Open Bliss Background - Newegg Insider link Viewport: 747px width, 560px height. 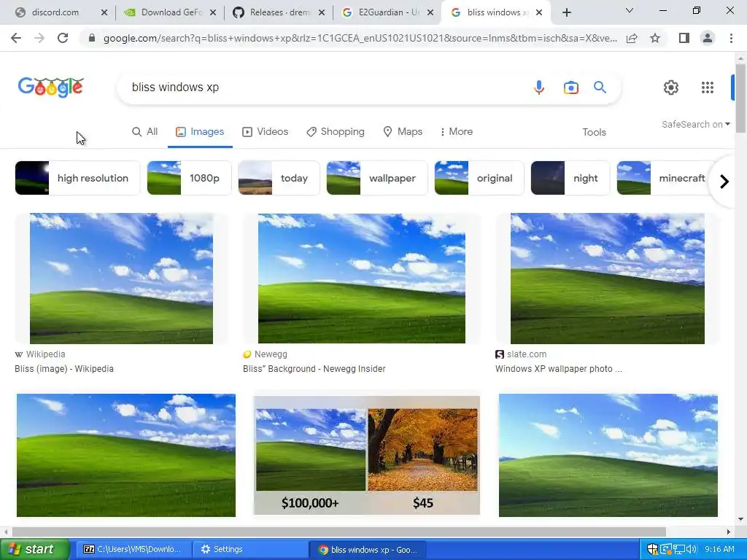pos(314,368)
